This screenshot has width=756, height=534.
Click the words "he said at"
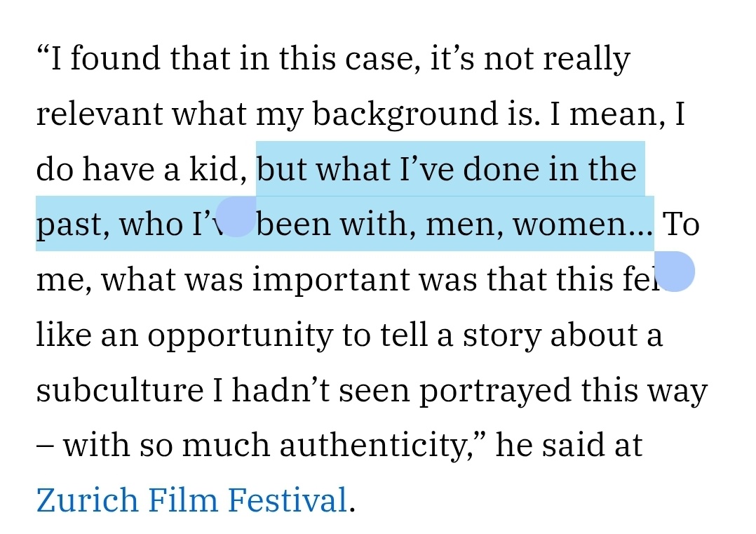(x=569, y=446)
